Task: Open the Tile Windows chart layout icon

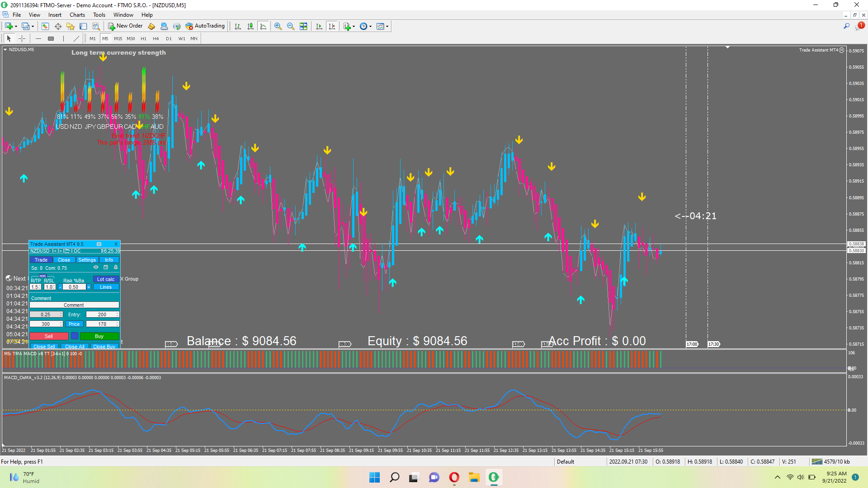Action: click(303, 26)
